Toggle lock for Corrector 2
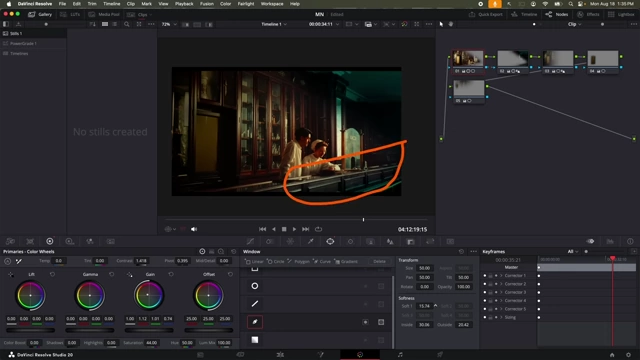This screenshot has width=640, height=360. click(490, 284)
